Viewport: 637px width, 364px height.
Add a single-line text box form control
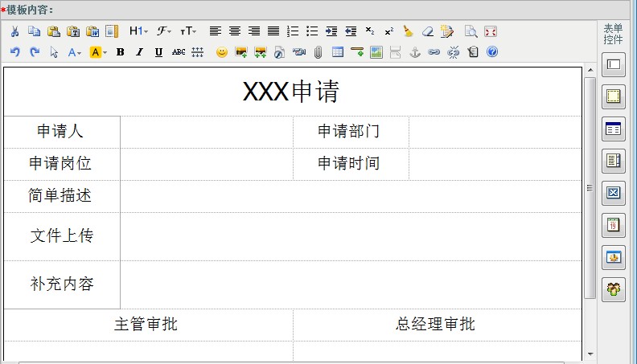(x=614, y=64)
